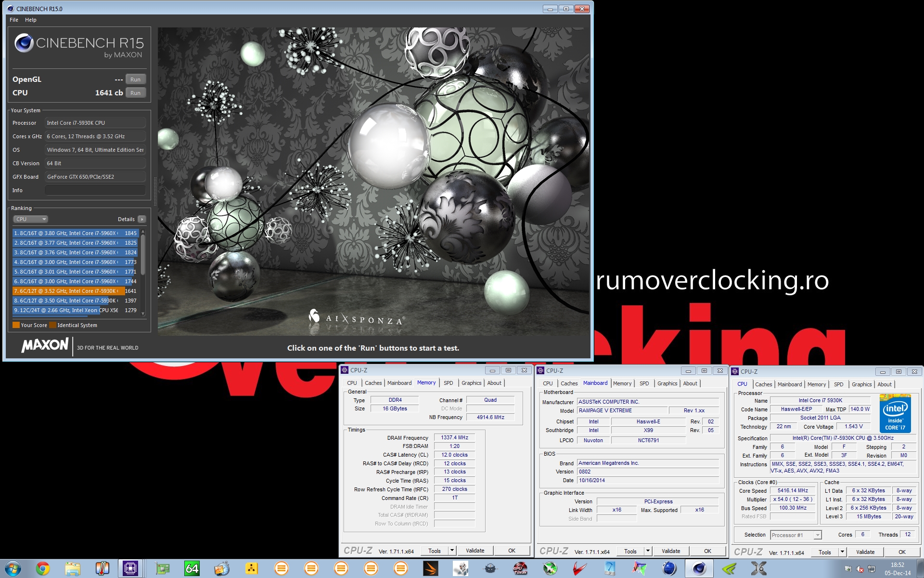Run the CPU benchmark test
The image size is (924, 578).
[x=136, y=93]
